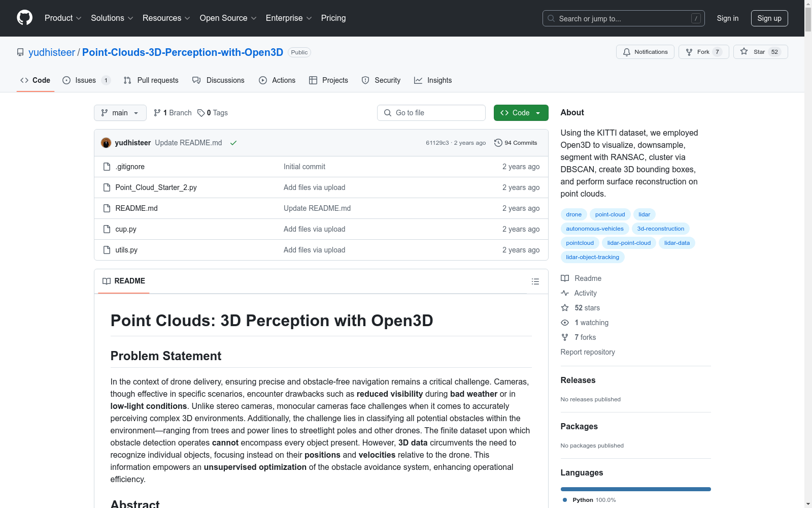The width and height of the screenshot is (812, 508).
Task: Click the Go to file input
Action: coord(431,113)
